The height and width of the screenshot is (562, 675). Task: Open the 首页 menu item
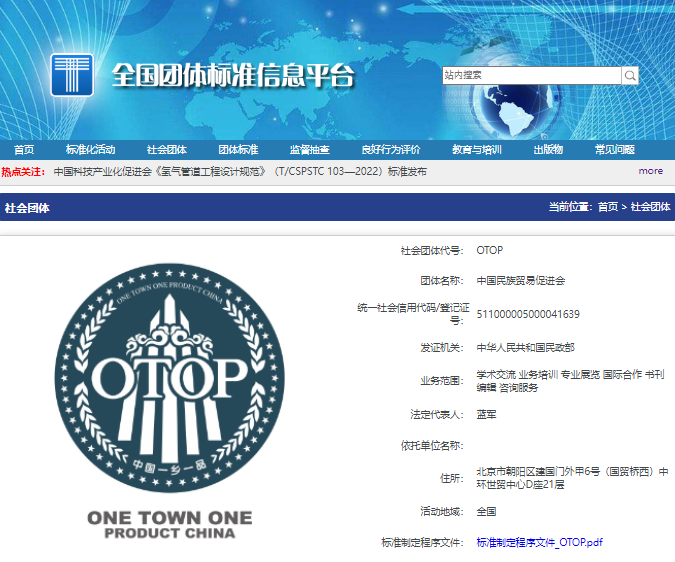pyautogui.click(x=24, y=150)
